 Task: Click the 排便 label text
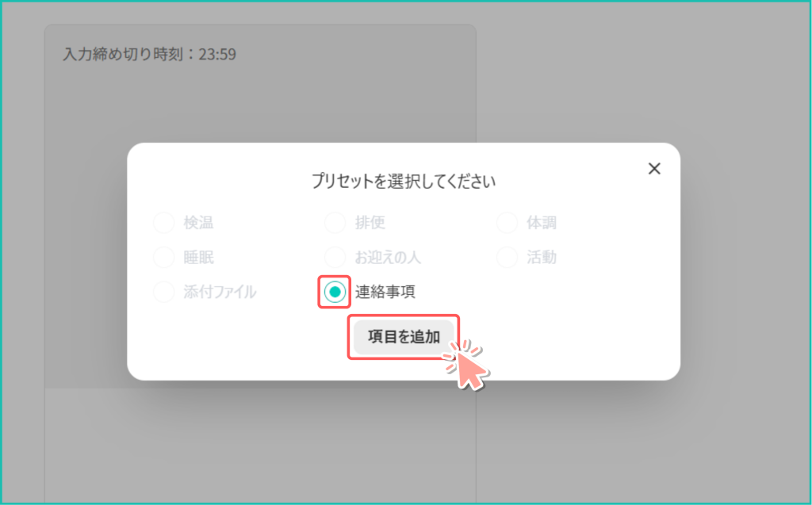[370, 223]
